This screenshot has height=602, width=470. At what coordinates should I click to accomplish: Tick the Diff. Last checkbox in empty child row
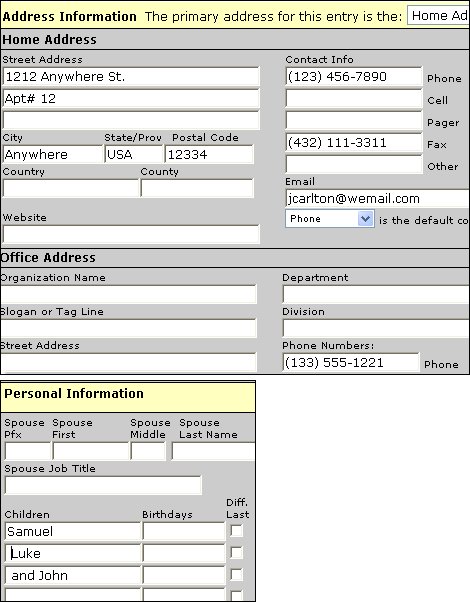coord(236,596)
